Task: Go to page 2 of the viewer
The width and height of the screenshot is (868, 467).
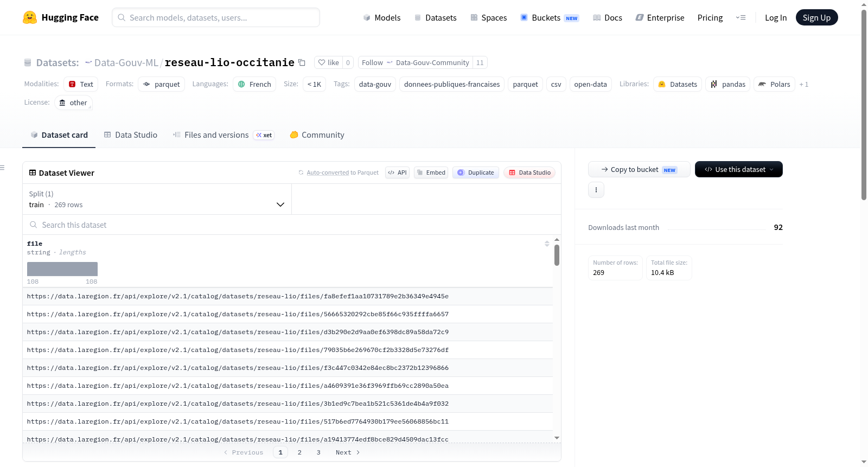Action: click(x=299, y=452)
